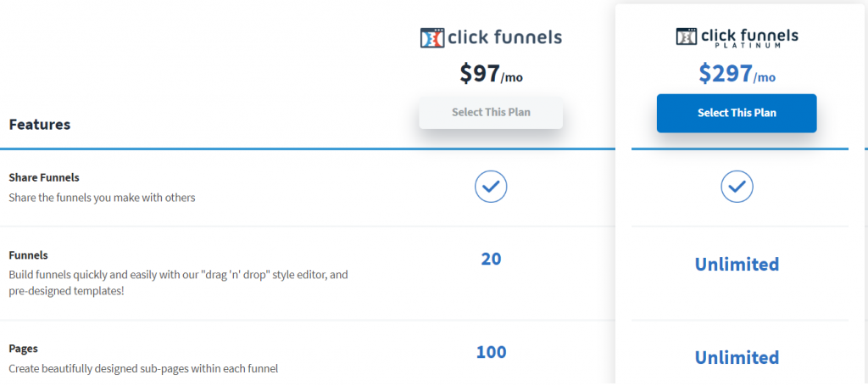This screenshot has width=868, height=386.
Task: Click Share Funnels checkmark in Platinum plan
Action: coord(737,187)
